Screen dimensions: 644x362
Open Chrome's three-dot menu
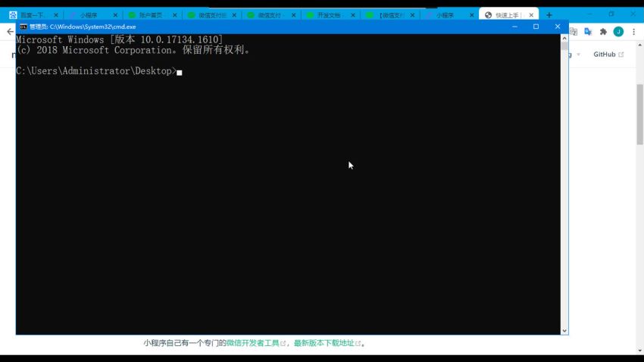tap(633, 32)
